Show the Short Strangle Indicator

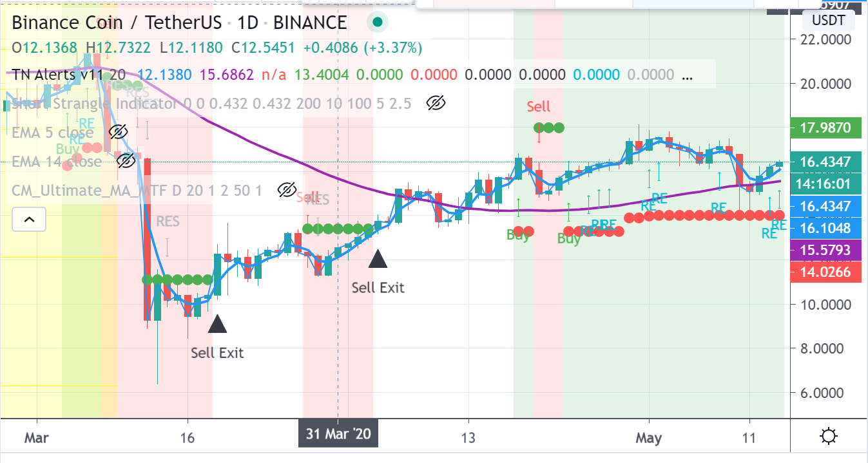pos(436,103)
